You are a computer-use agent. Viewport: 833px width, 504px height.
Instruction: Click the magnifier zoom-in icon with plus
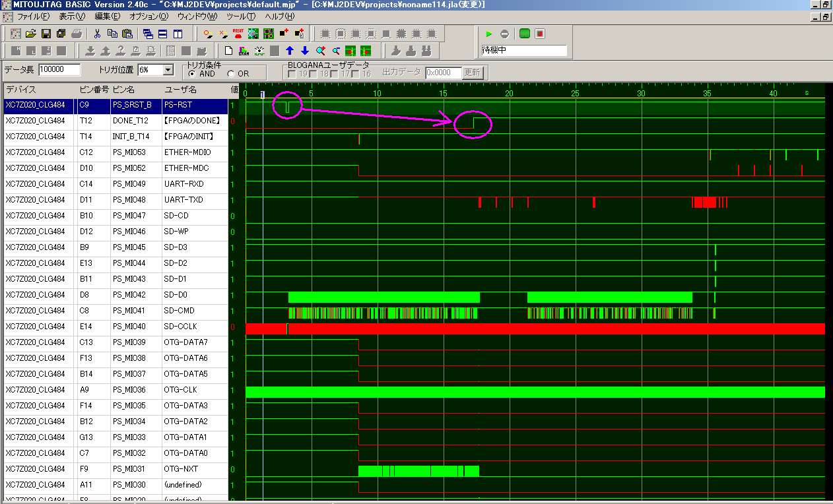(x=320, y=51)
